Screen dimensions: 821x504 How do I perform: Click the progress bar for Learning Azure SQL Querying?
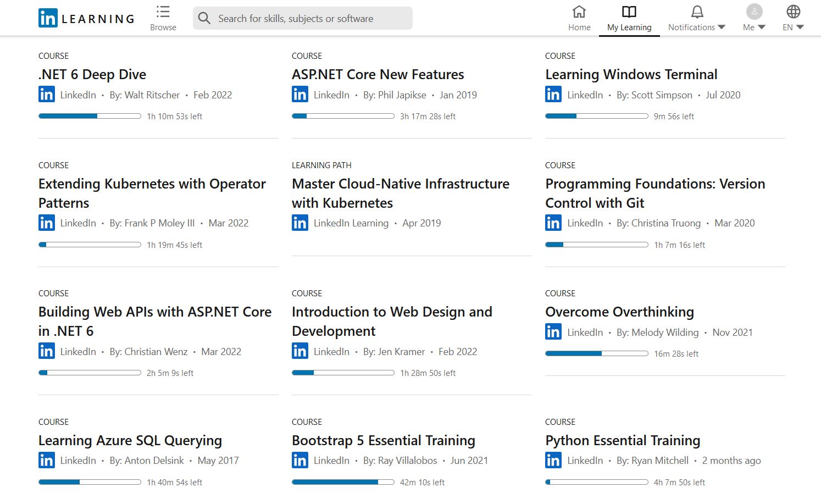[89, 482]
